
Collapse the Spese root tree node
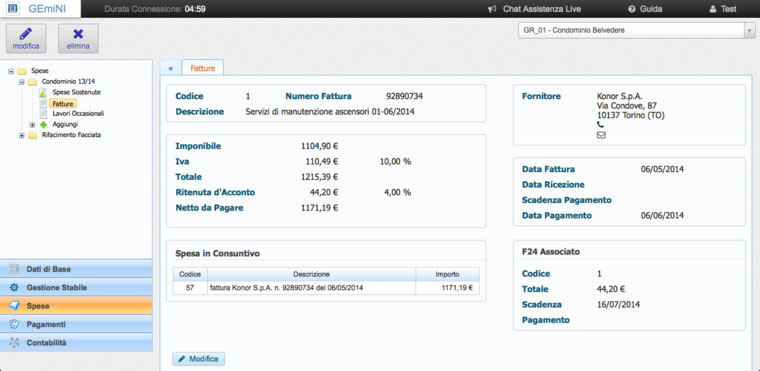tap(11, 71)
